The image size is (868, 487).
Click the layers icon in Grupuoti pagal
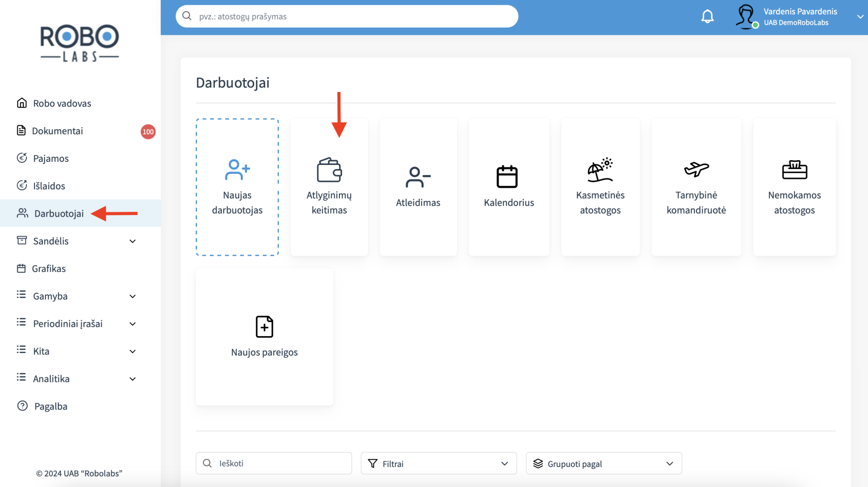pos(538,463)
